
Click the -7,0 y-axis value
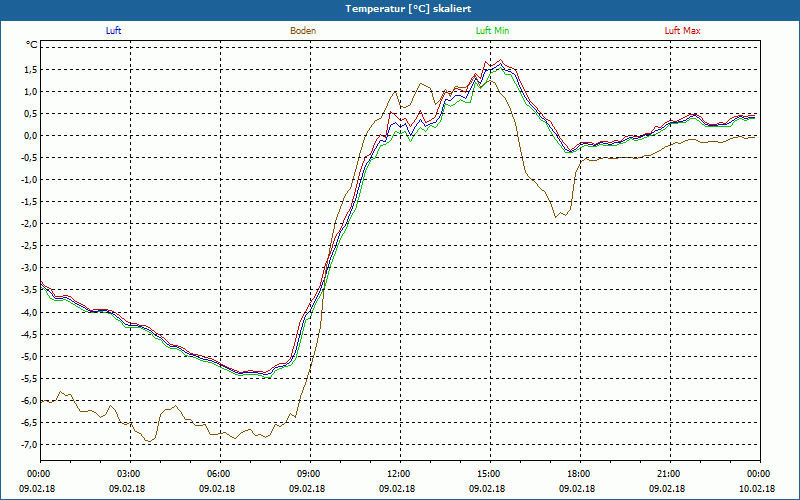click(29, 444)
